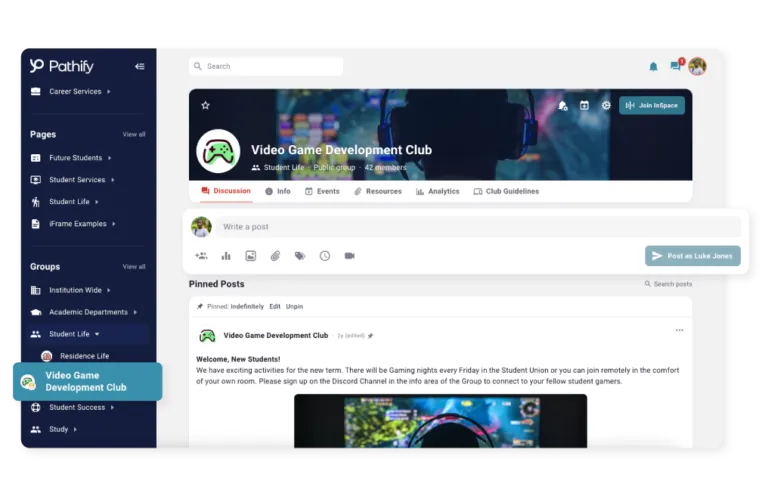
Task: Add video using the camera icon
Action: click(349, 256)
